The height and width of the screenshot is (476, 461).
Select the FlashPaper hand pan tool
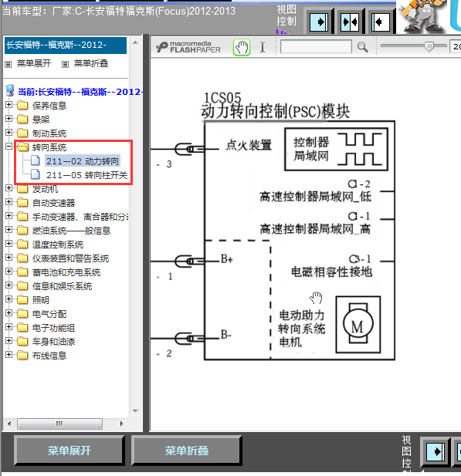click(242, 47)
